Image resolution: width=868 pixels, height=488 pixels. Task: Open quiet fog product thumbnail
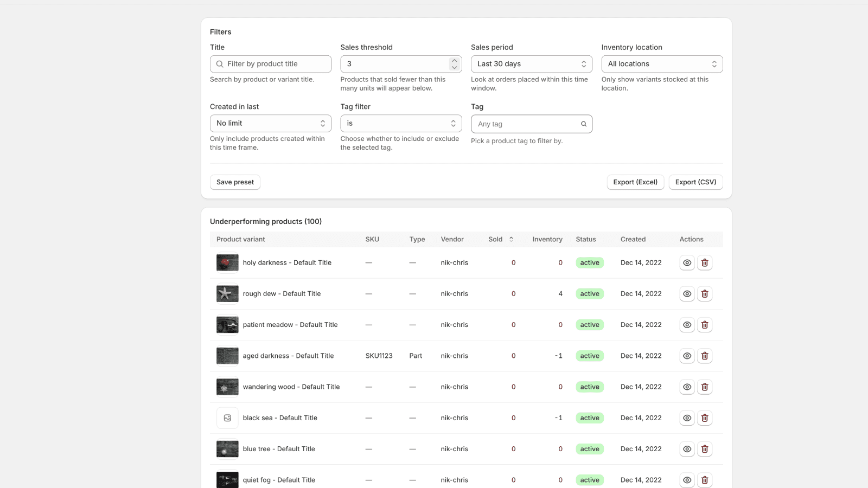[227, 480]
